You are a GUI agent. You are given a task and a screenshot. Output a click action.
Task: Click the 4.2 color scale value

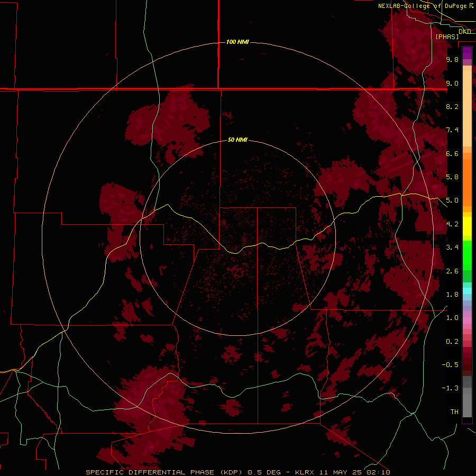point(452,224)
